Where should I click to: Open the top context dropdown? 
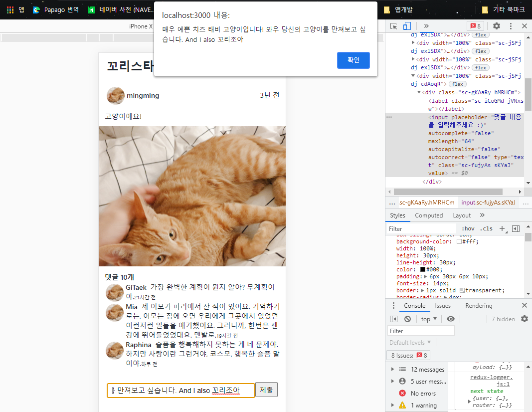click(x=429, y=319)
